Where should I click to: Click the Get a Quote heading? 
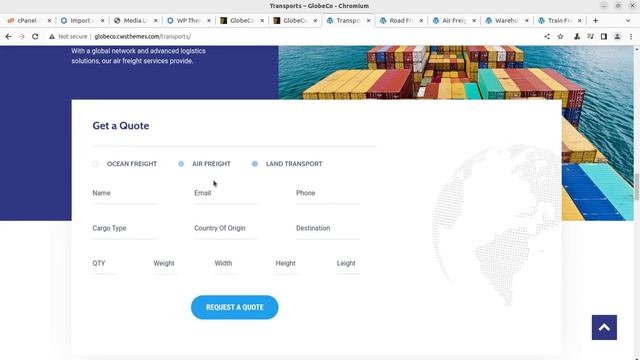(121, 126)
